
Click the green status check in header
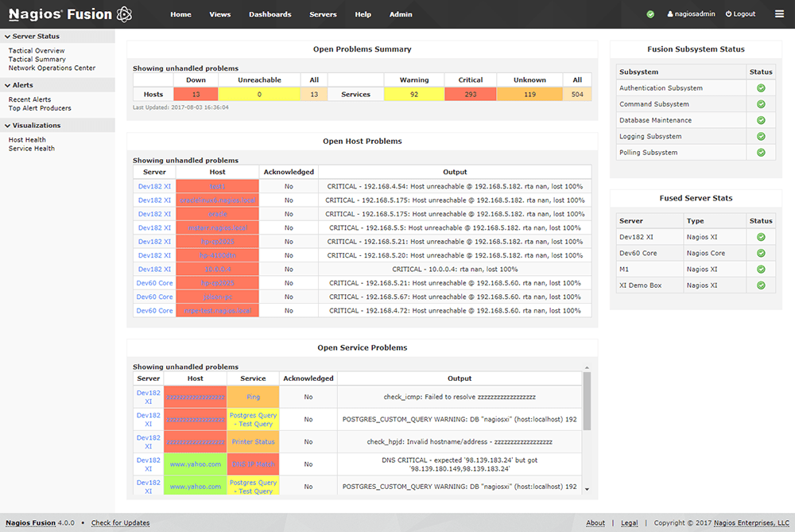click(650, 14)
